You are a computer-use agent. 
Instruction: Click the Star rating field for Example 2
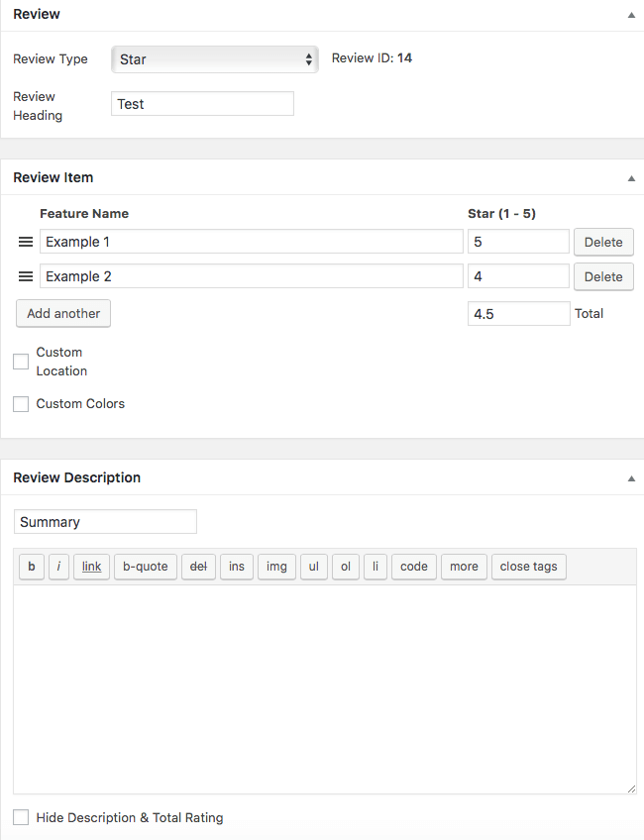tap(517, 276)
